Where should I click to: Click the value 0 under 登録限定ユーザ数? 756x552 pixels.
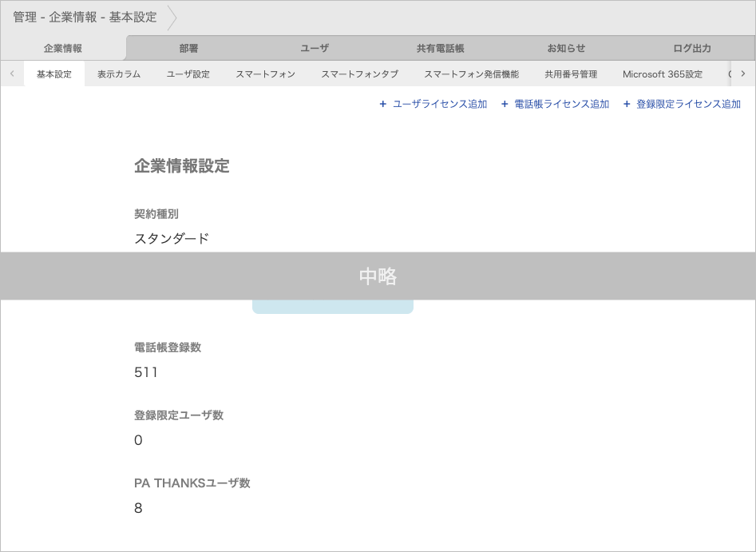coord(138,440)
